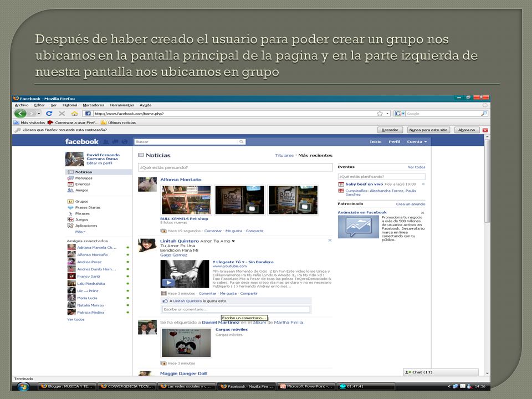Click the Firefox back arrow button

pos(20,114)
